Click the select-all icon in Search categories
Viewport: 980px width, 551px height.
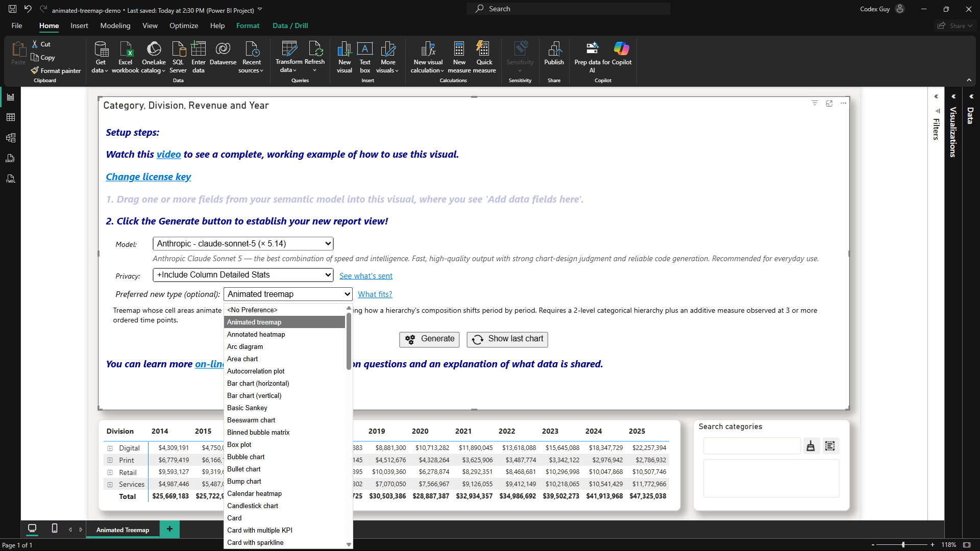tap(830, 446)
